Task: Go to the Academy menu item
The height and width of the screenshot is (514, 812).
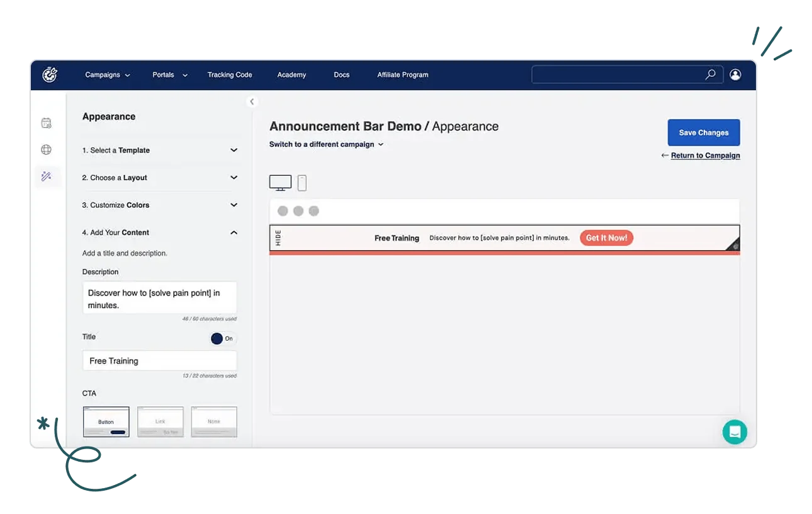Action: pos(291,75)
